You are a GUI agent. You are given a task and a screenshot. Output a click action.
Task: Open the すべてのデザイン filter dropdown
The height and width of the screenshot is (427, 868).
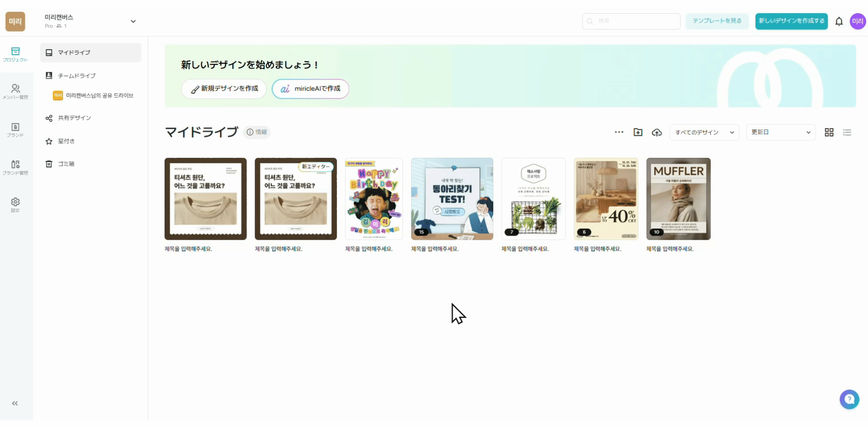(x=704, y=132)
